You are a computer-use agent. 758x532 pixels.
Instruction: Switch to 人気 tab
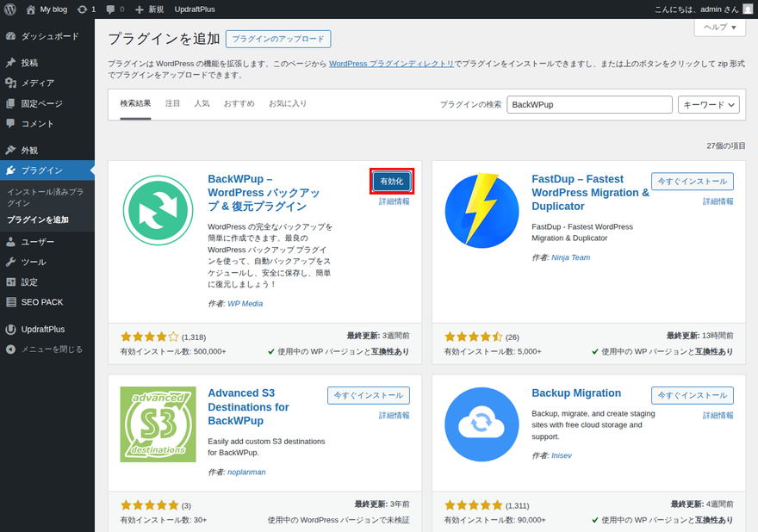(x=202, y=103)
